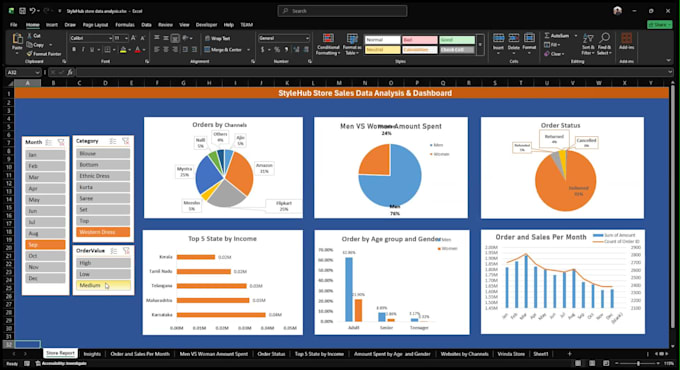Click the Save icon in title bar
Image resolution: width=680 pixels, height=370 pixels.
coord(22,11)
